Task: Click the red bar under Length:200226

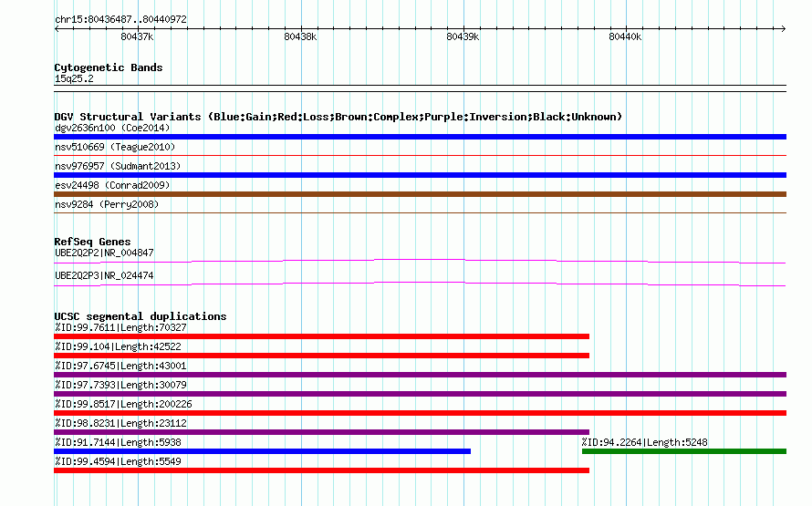Action: 420,413
